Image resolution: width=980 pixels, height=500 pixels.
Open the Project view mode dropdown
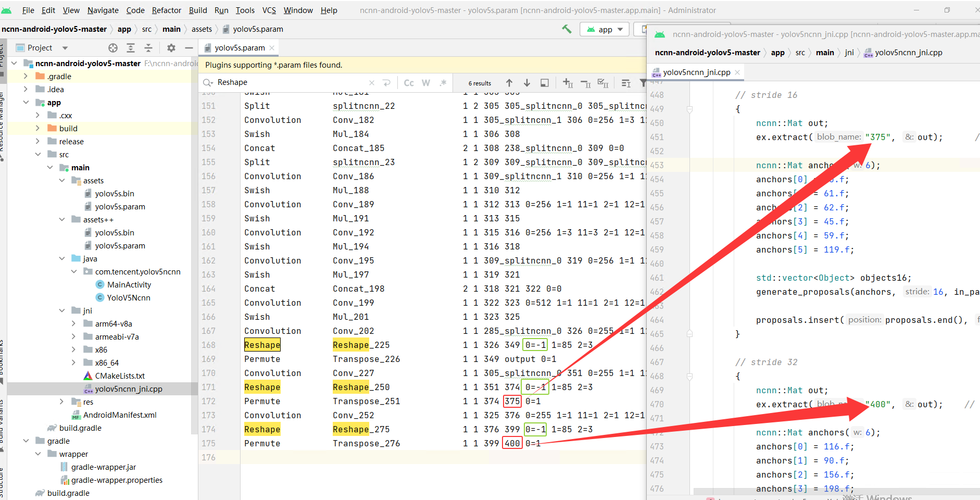pos(65,48)
